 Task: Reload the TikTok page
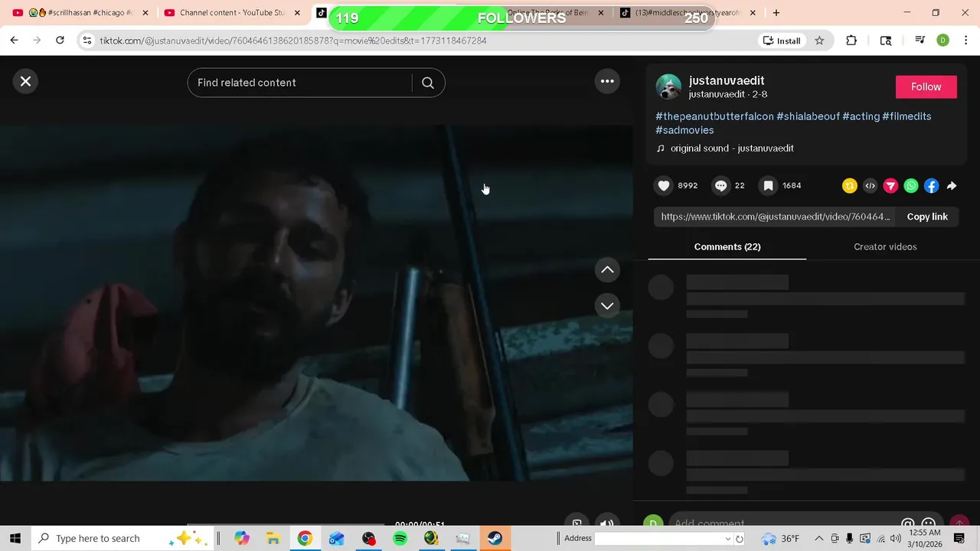[60, 41]
